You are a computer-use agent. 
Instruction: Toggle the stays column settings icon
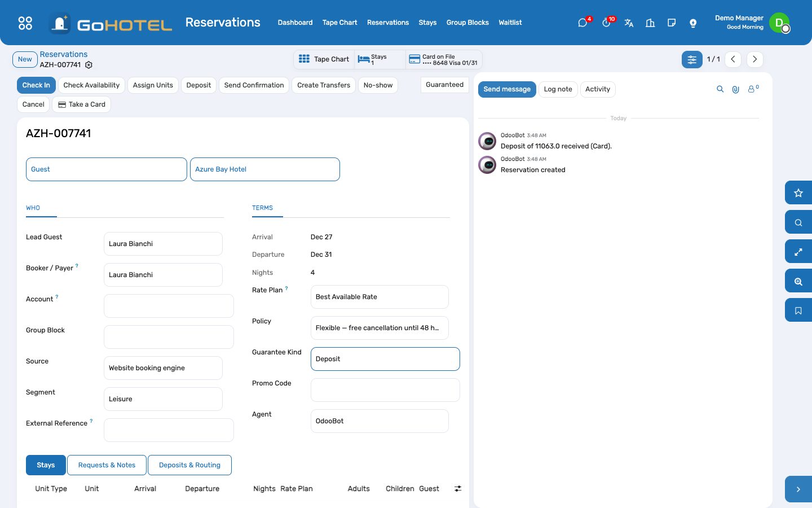coord(458,489)
